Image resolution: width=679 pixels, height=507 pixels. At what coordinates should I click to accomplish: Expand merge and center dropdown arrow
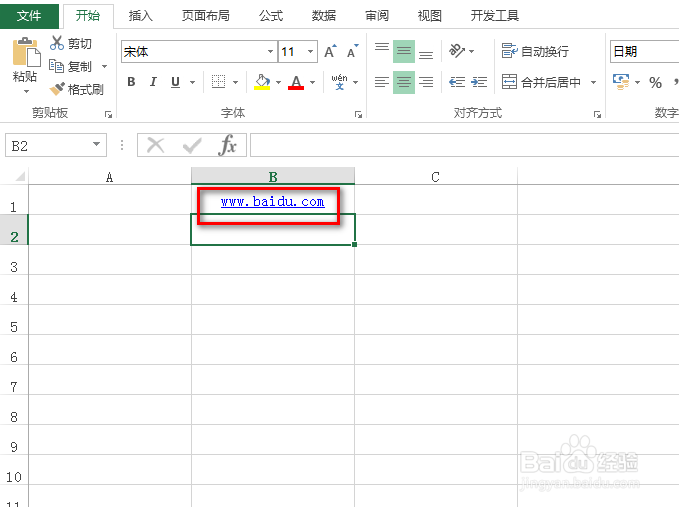point(594,82)
